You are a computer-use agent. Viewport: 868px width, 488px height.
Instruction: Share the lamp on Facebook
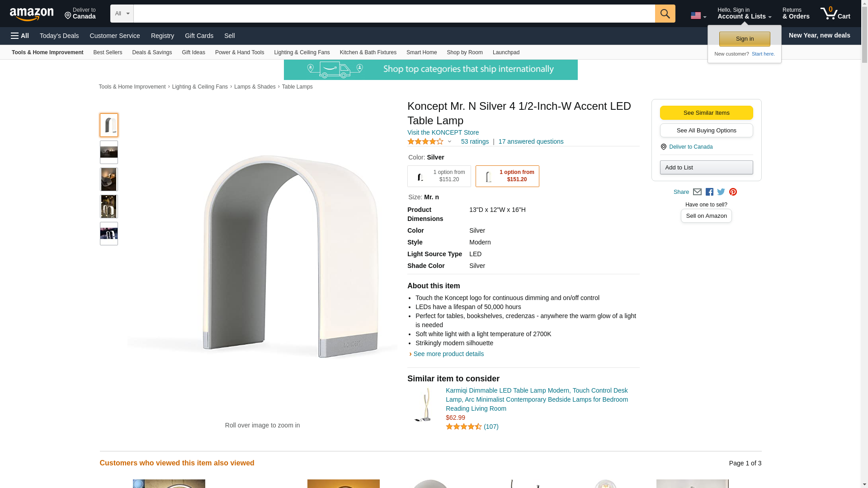[709, 192]
